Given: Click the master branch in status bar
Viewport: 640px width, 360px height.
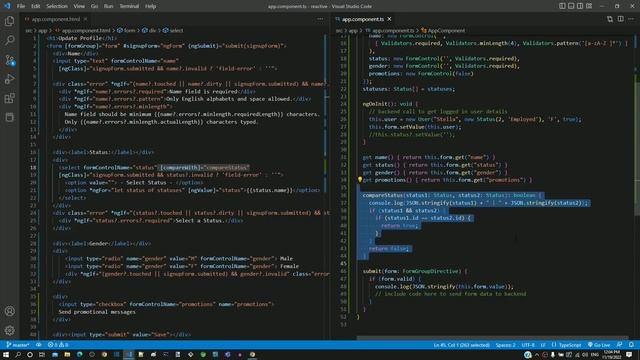Looking at the screenshot, I should click(x=18, y=345).
